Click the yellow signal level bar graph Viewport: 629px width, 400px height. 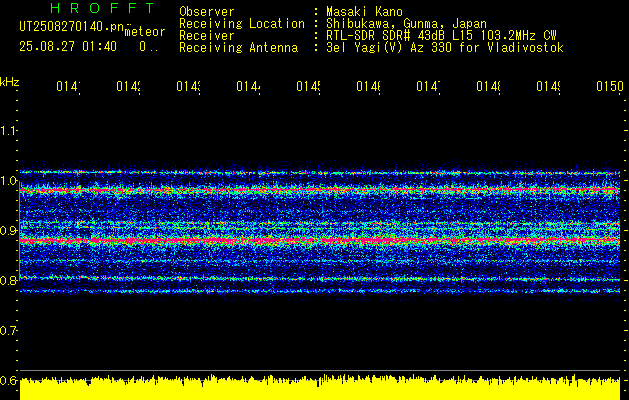[x=320, y=388]
